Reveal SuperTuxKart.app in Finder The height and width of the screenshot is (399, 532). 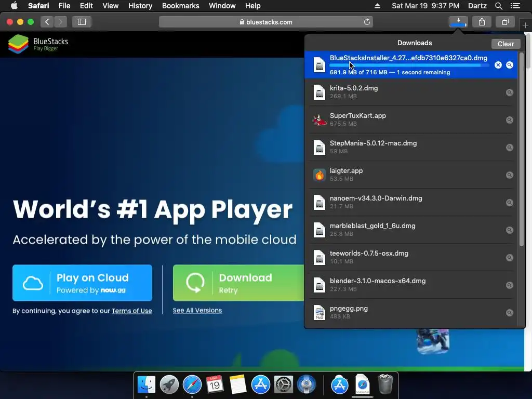[510, 120]
